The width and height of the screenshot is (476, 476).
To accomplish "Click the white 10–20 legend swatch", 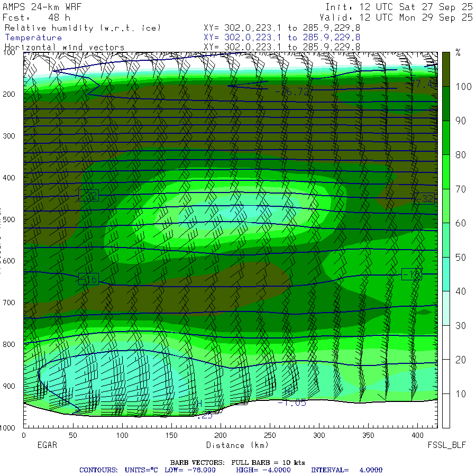I will (x=446, y=377).
